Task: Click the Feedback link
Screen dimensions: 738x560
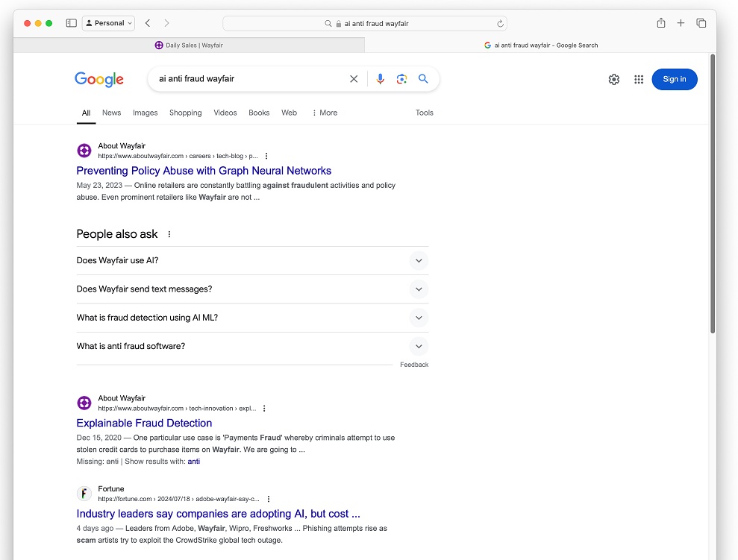Action: pos(414,365)
